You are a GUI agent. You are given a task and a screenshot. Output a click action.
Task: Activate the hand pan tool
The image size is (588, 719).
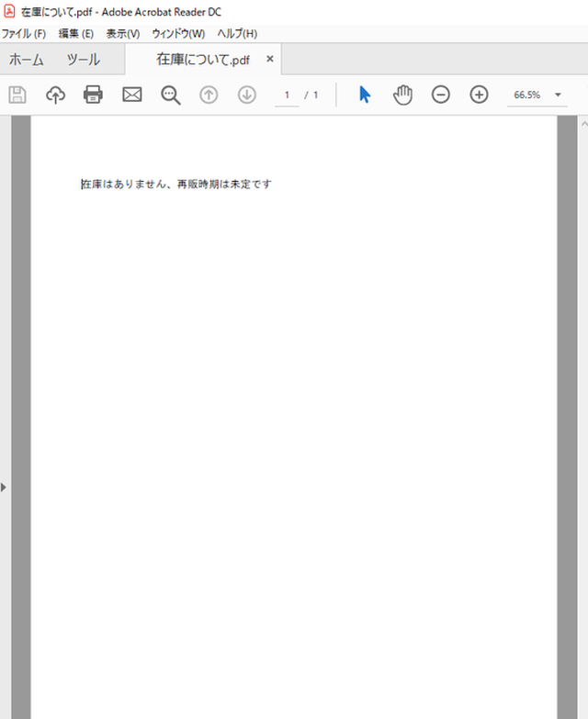pos(402,95)
